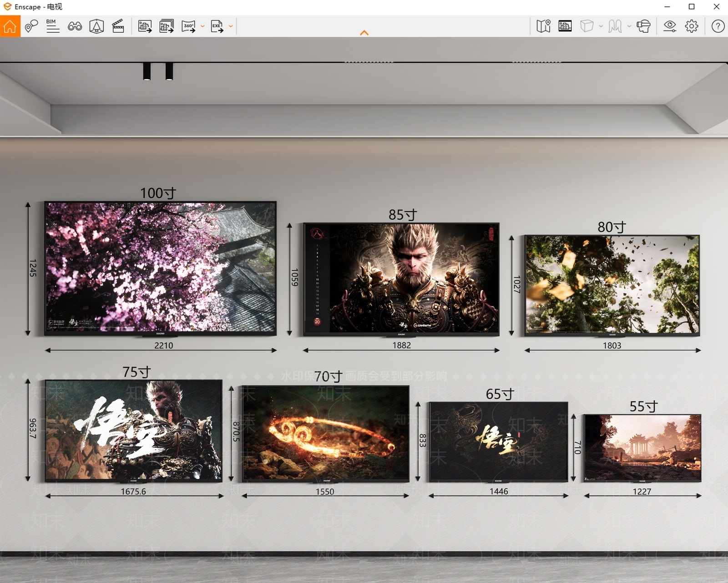
Task: Click the orange Home icon
Action: [x=10, y=26]
